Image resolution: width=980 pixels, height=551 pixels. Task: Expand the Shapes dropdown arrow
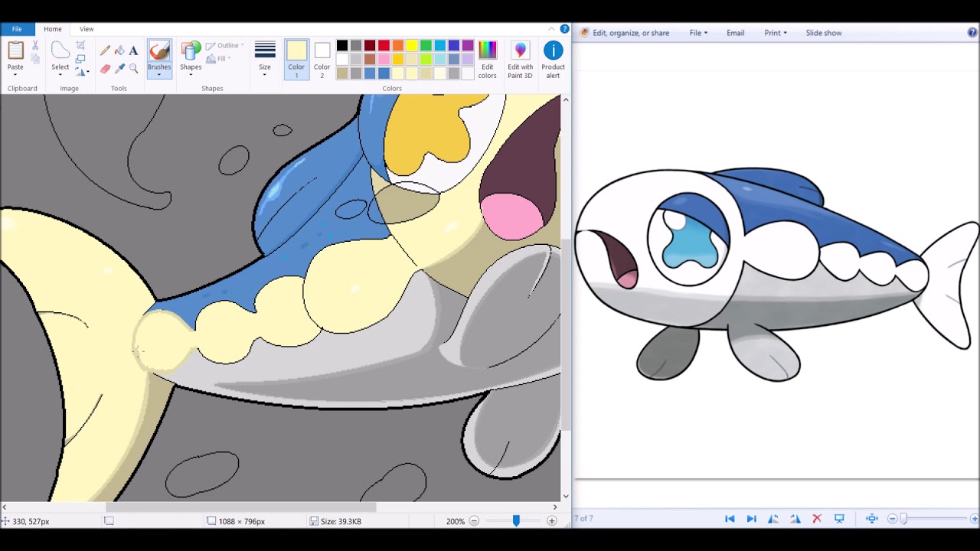[x=191, y=74]
